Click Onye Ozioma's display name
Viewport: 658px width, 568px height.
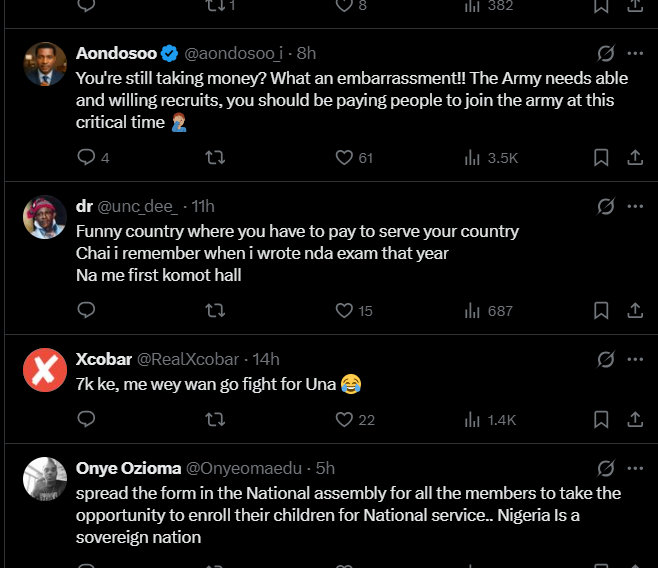pyautogui.click(x=126, y=468)
